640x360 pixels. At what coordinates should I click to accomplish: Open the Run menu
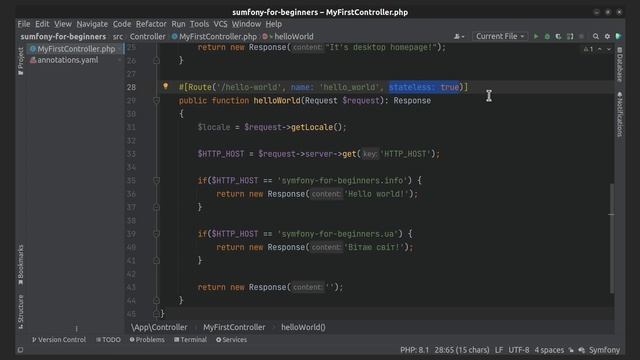[x=178, y=24]
